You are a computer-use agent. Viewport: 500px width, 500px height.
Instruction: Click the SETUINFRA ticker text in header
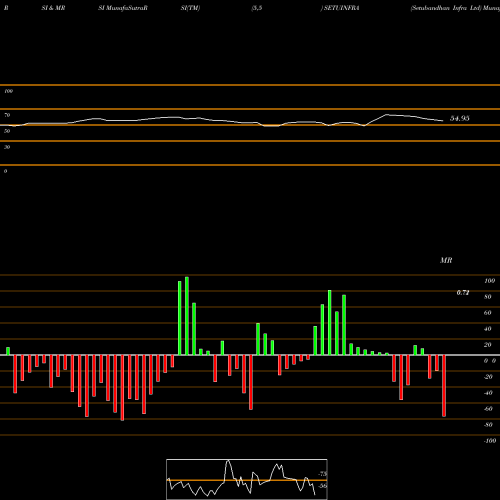(342, 8)
